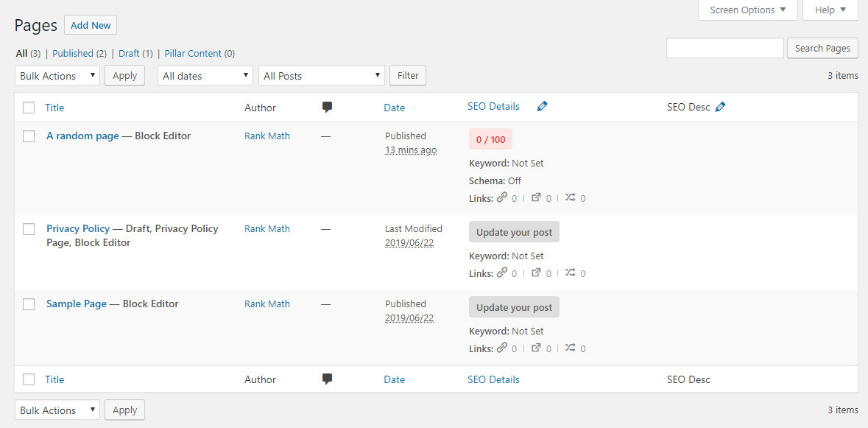Click internal links icon for A random page
The image size is (868, 428).
tap(502, 197)
